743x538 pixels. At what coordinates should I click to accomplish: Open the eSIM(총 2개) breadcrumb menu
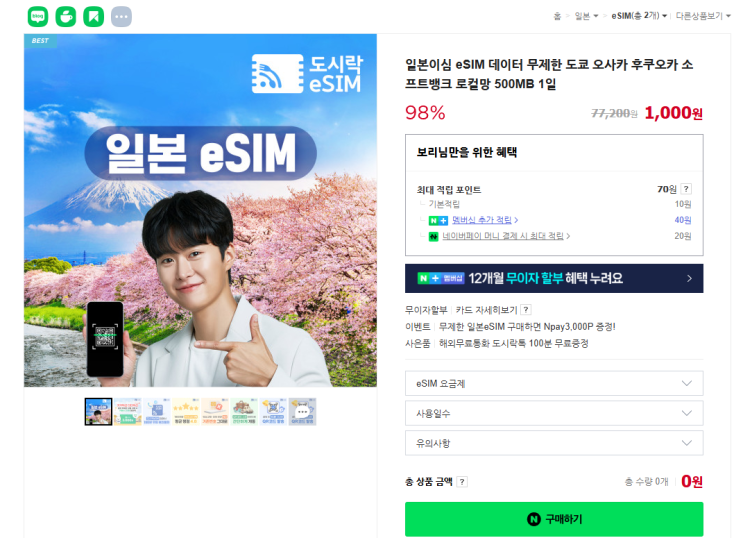click(639, 16)
